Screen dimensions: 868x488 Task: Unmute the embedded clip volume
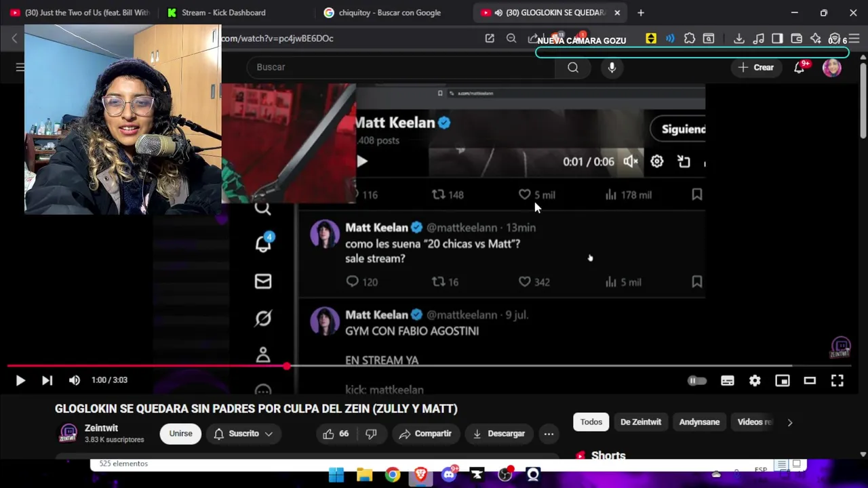point(631,161)
